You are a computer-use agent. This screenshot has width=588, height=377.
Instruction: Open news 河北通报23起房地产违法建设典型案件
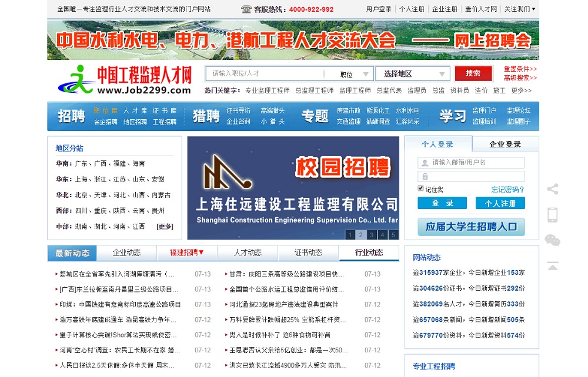click(284, 305)
